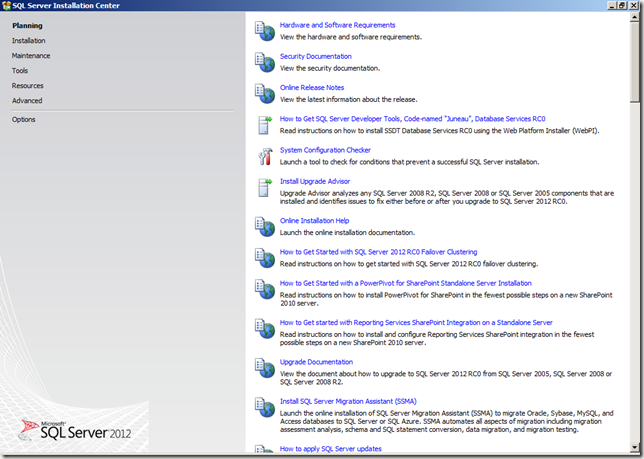The image size is (644, 459).
Task: Click the server icon next to Install Upgrade Advisor
Action: click(x=265, y=188)
